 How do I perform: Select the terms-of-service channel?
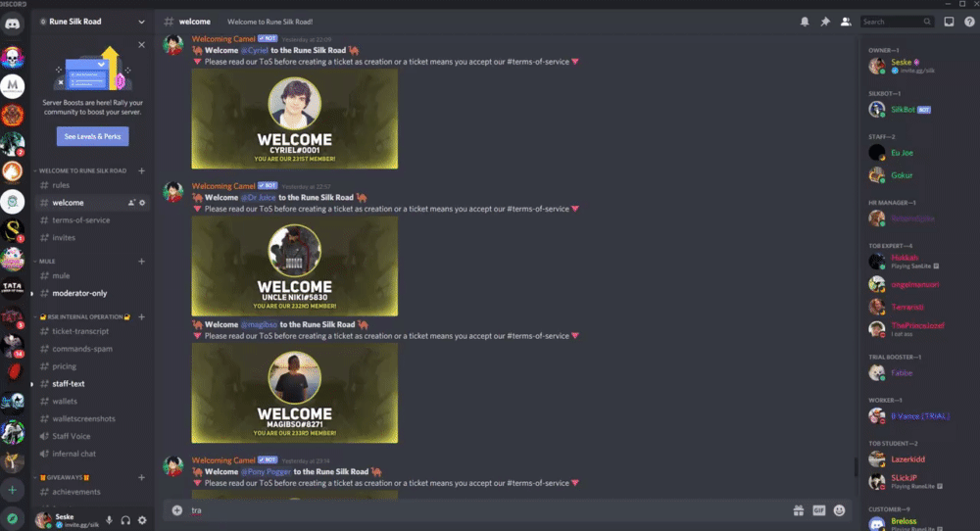pyautogui.click(x=81, y=219)
